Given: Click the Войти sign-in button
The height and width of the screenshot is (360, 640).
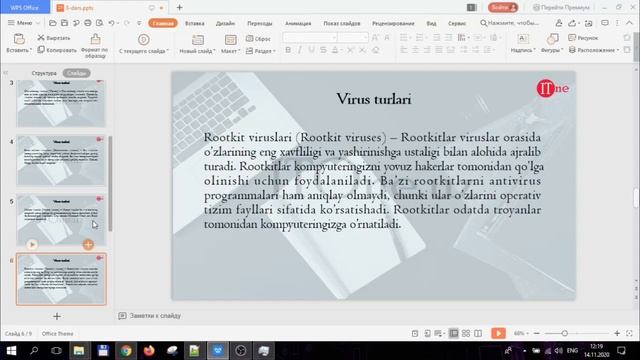Looking at the screenshot, I should [x=503, y=7].
